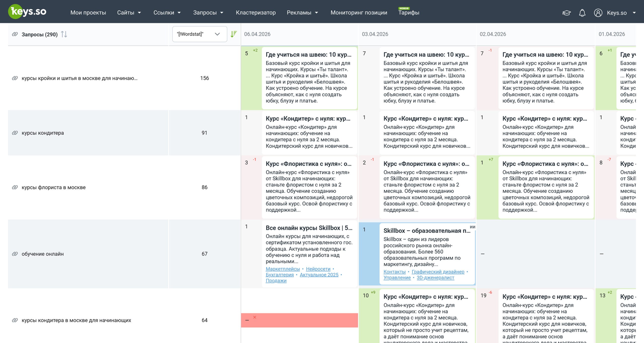The width and height of the screenshot is (644, 343).
Task: Open 06.04.2026 snippet Где учиться на швею
Action: pyautogui.click(x=309, y=78)
